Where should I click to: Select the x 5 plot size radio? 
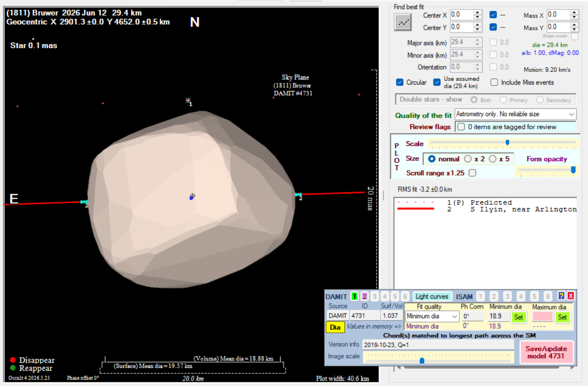click(493, 159)
